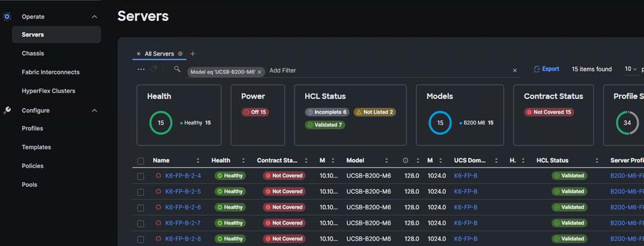
Task: Add a new view tab with plus icon
Action: [x=192, y=54]
